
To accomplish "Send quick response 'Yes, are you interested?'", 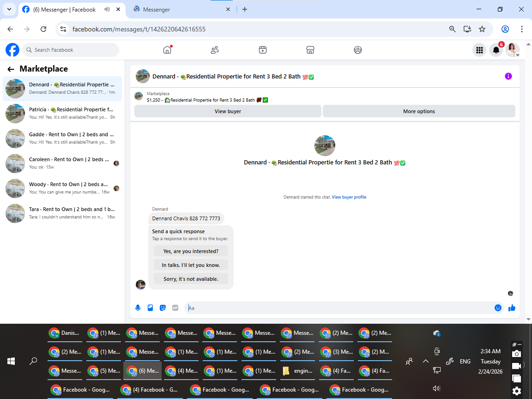I will click(191, 251).
